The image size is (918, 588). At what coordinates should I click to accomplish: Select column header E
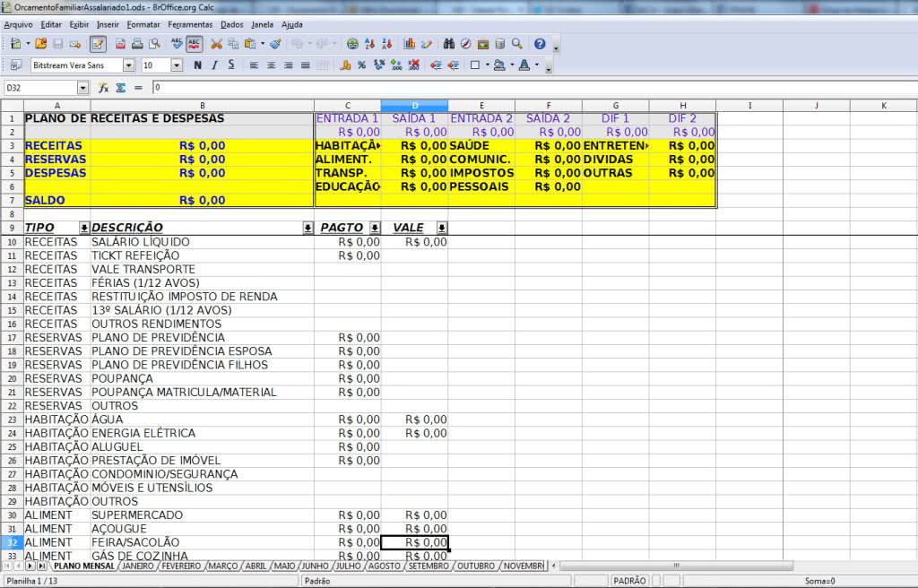point(481,106)
